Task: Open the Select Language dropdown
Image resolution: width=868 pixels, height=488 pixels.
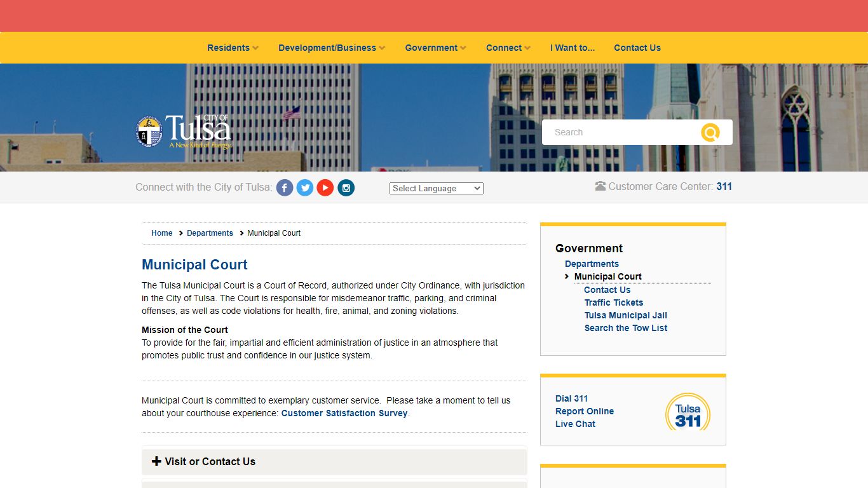Action: click(437, 188)
